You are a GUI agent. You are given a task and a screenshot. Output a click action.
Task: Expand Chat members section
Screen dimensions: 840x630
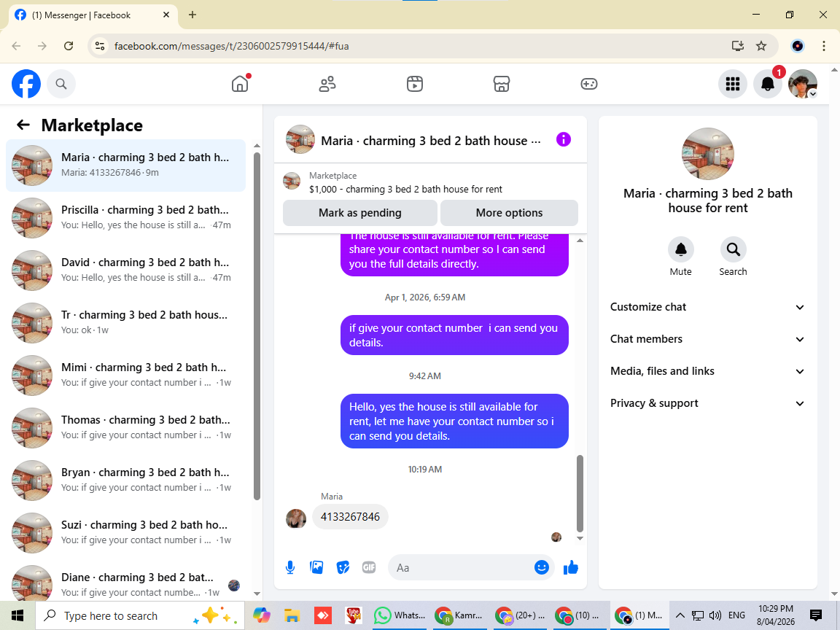(x=708, y=339)
